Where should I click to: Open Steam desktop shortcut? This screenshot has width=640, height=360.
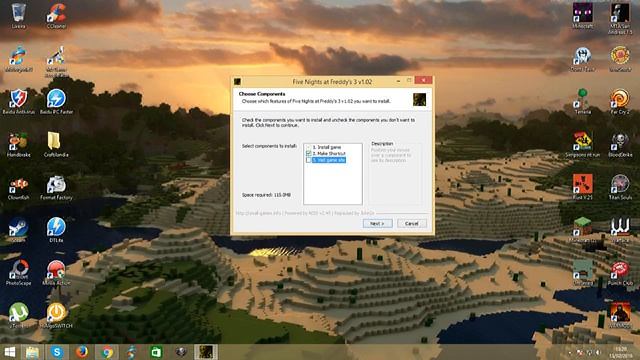click(x=18, y=230)
